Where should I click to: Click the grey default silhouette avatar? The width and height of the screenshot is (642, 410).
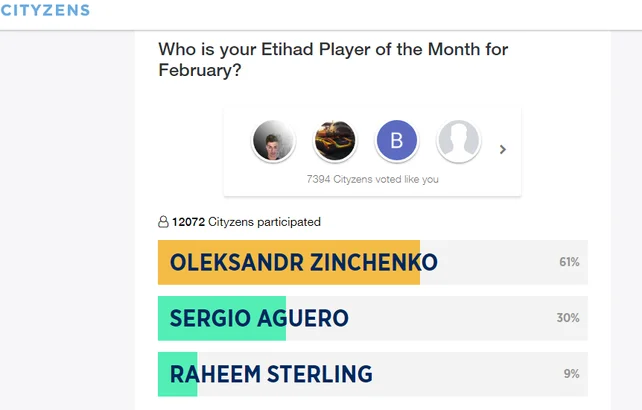(x=458, y=142)
